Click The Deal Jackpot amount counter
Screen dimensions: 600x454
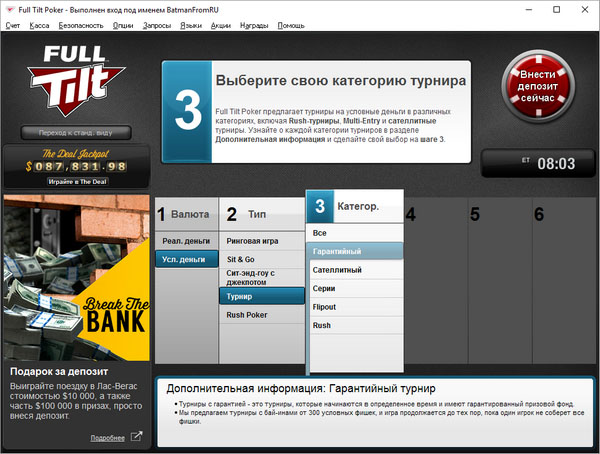[76, 166]
